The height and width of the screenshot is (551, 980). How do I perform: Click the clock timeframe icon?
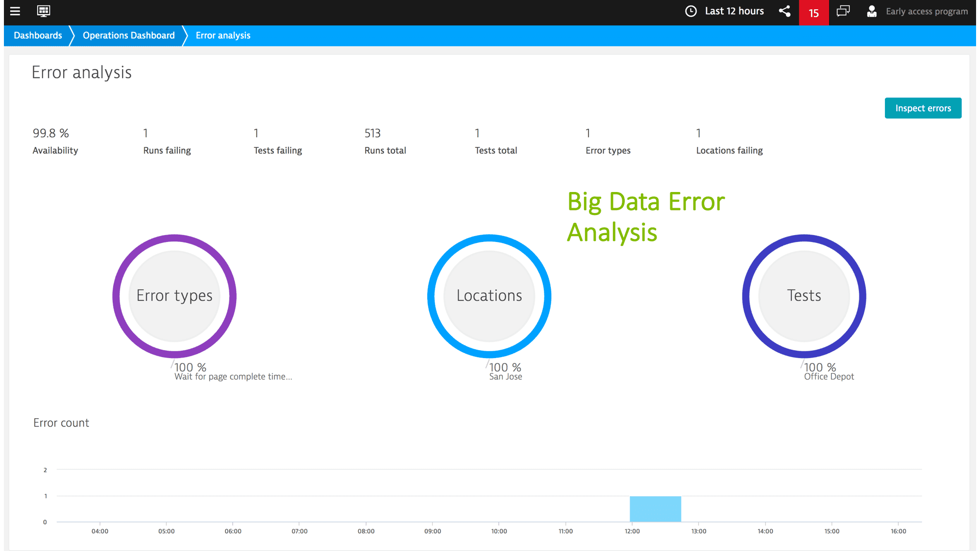tap(691, 11)
